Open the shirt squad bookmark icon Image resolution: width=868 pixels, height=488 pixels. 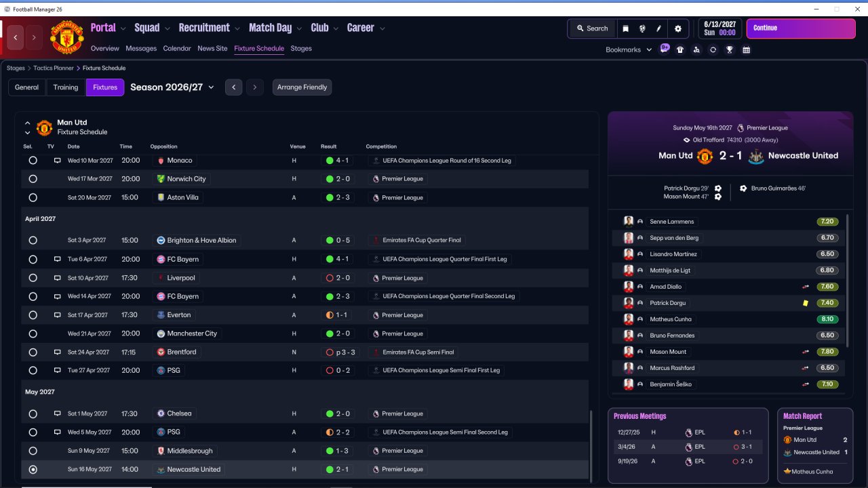point(680,49)
